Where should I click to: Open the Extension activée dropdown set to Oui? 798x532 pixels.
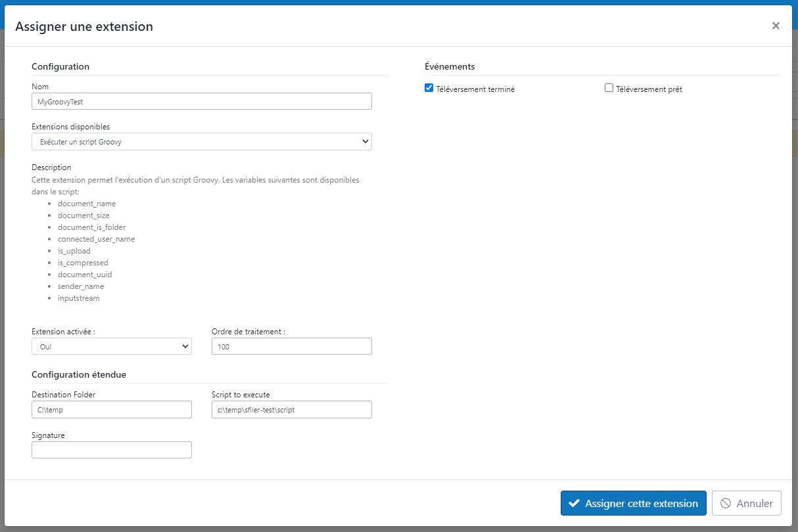[x=112, y=346]
